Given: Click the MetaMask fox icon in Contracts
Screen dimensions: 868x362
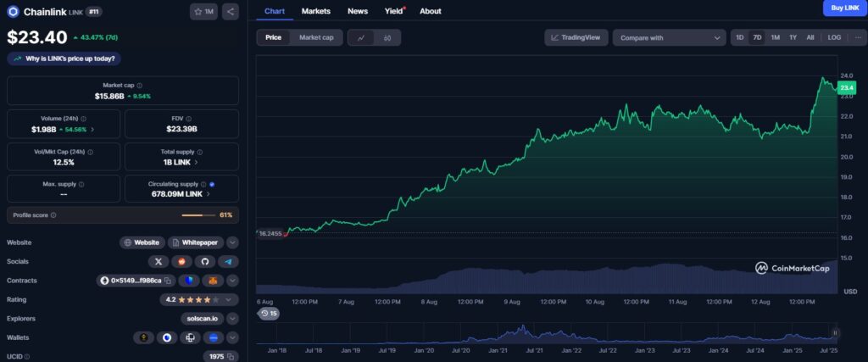Looking at the screenshot, I should pos(213,281).
